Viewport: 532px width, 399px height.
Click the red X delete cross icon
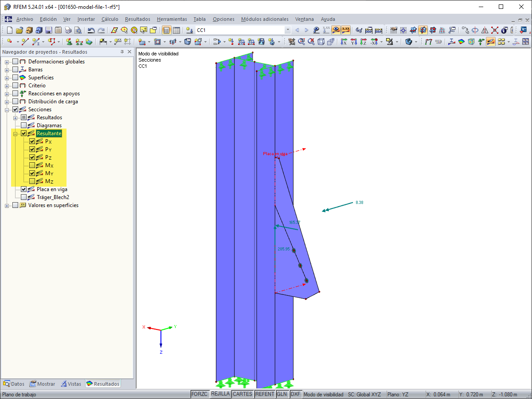(495, 30)
